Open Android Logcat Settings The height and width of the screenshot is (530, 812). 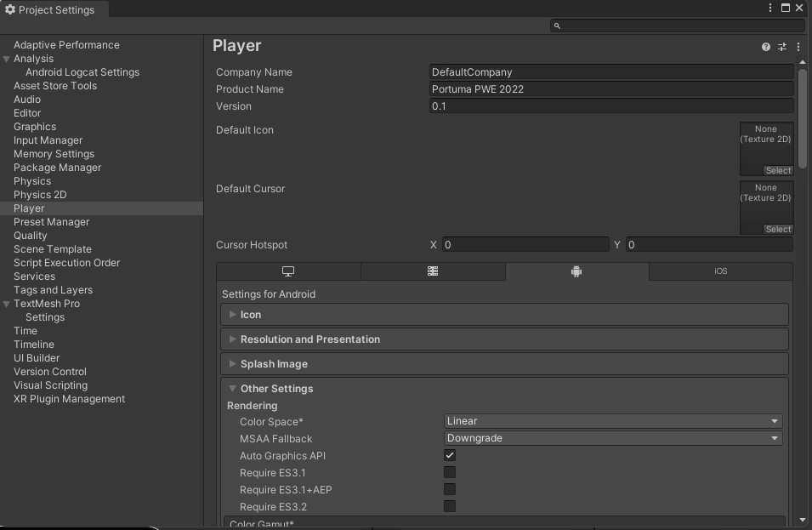82,72
